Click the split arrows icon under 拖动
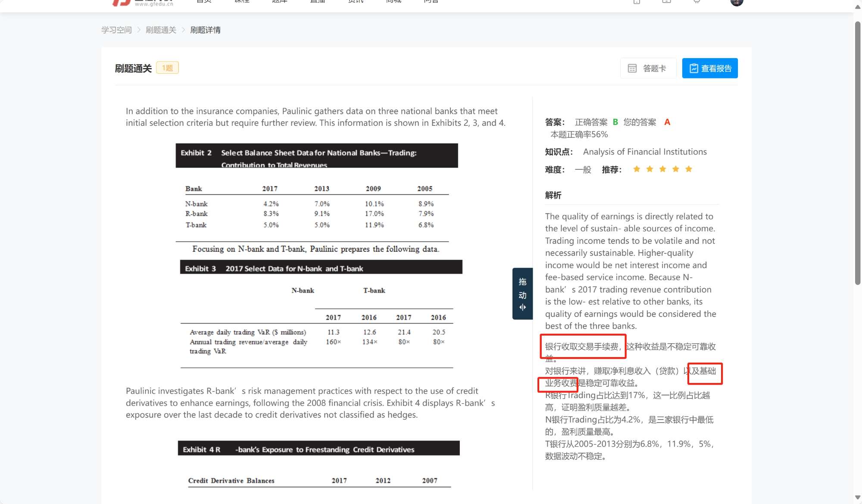 (x=522, y=308)
